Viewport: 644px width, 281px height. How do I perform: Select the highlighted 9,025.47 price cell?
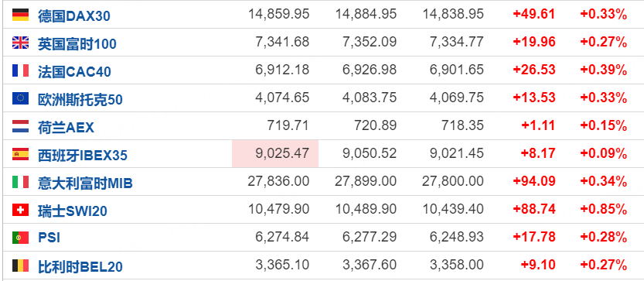[x=275, y=154]
